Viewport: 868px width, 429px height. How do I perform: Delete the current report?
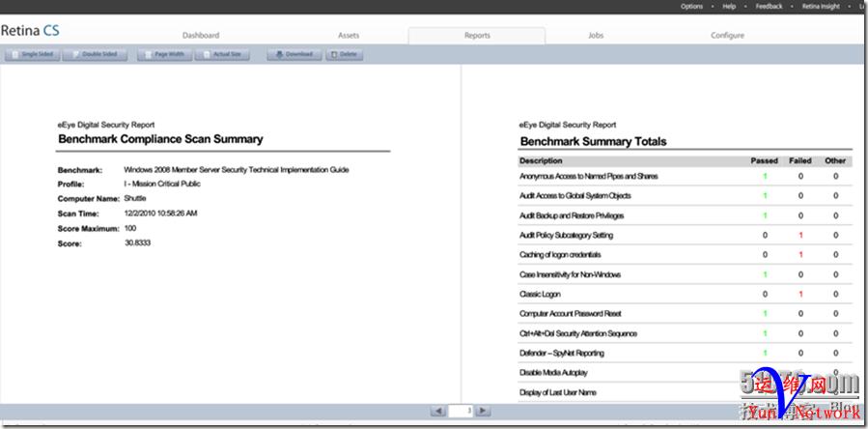click(x=345, y=54)
